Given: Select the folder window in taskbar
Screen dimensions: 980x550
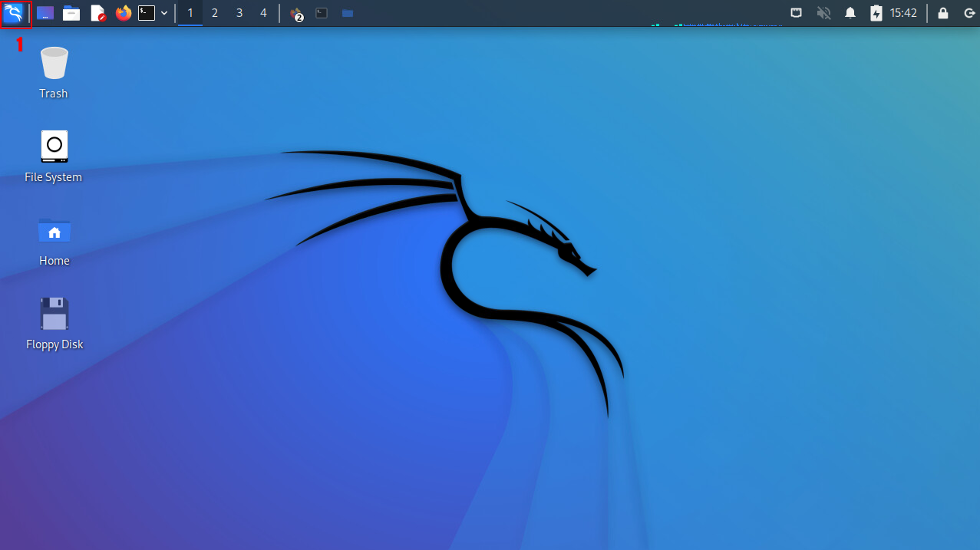Looking at the screenshot, I should (x=348, y=13).
